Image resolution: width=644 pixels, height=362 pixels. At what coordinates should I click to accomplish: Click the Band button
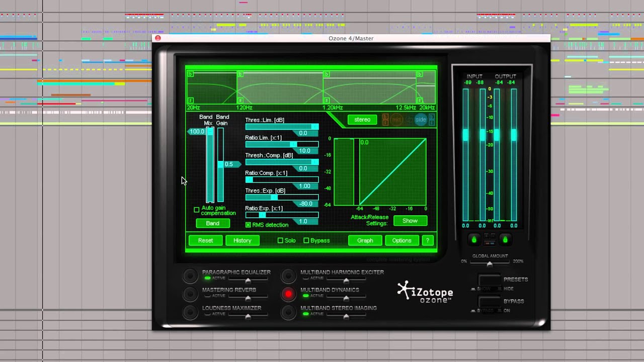click(213, 223)
